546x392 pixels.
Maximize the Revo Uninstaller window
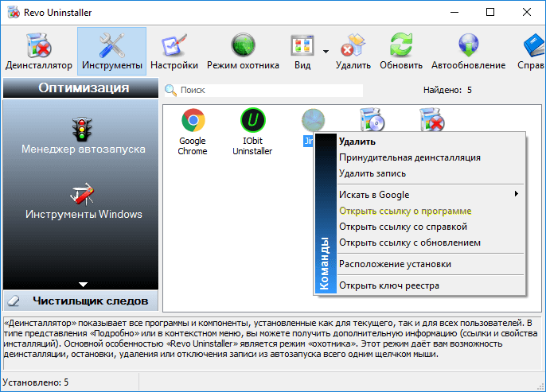click(490, 12)
